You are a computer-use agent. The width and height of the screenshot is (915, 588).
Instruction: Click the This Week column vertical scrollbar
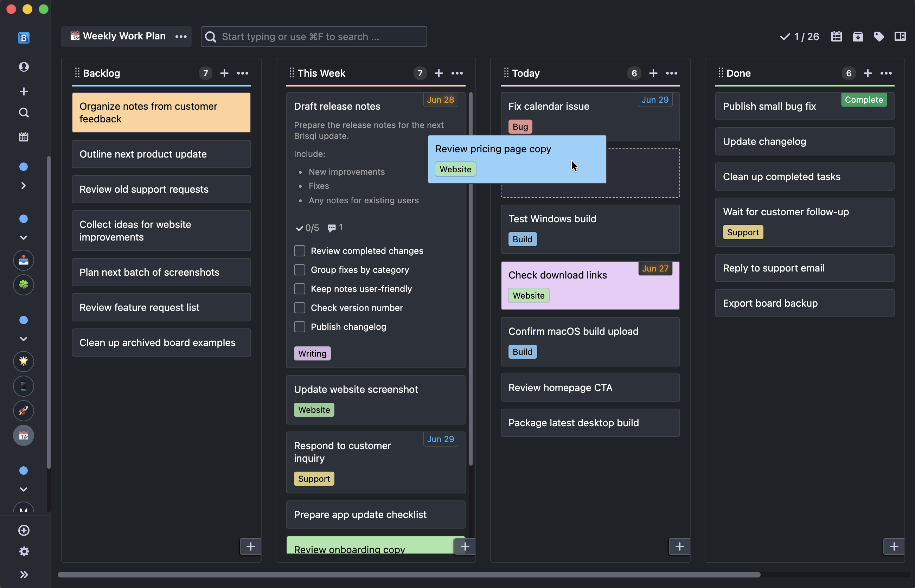[x=471, y=279]
